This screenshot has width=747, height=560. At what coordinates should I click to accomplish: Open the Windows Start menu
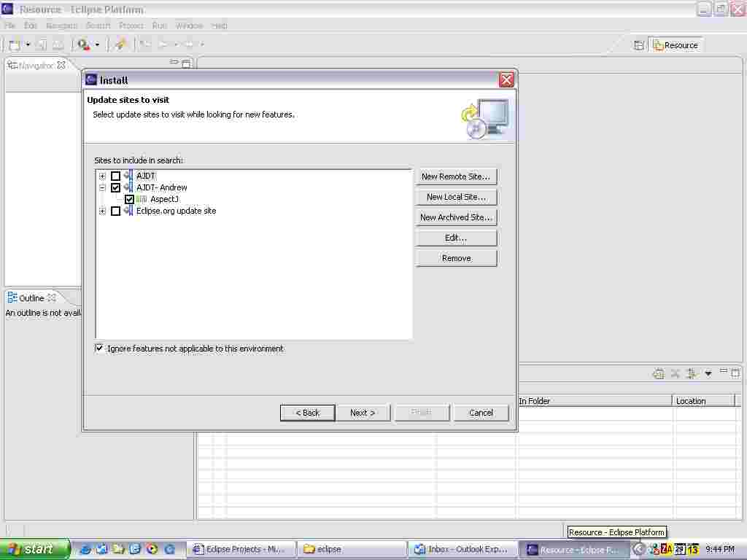[34, 549]
